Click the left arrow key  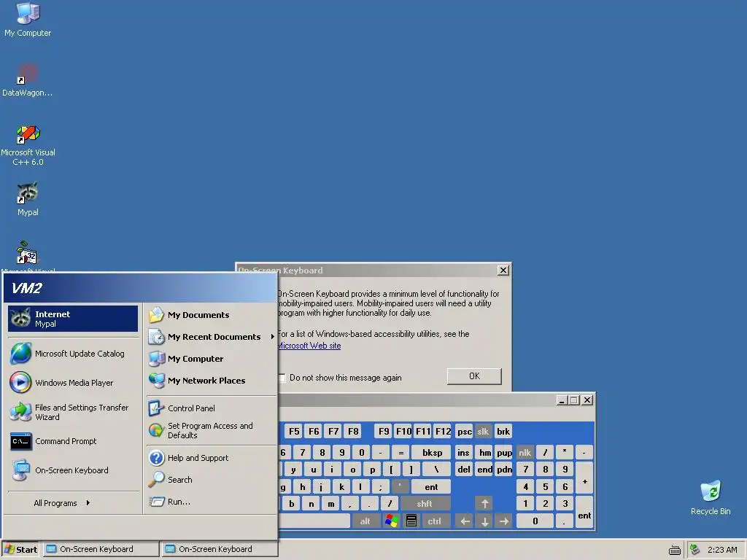(465, 521)
